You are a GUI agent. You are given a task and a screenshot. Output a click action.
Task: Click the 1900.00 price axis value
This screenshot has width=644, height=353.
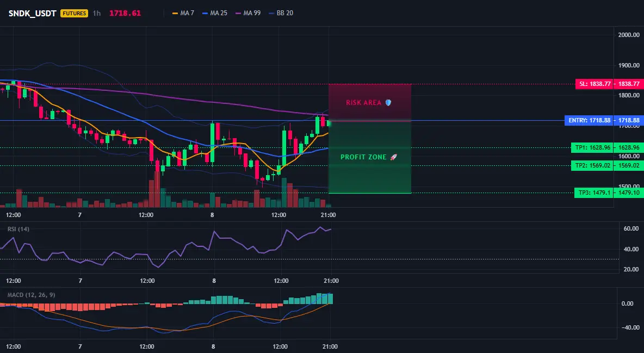(629, 65)
